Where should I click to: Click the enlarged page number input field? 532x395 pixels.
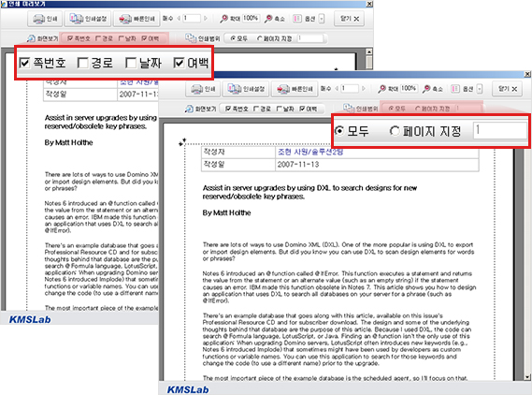click(500, 130)
